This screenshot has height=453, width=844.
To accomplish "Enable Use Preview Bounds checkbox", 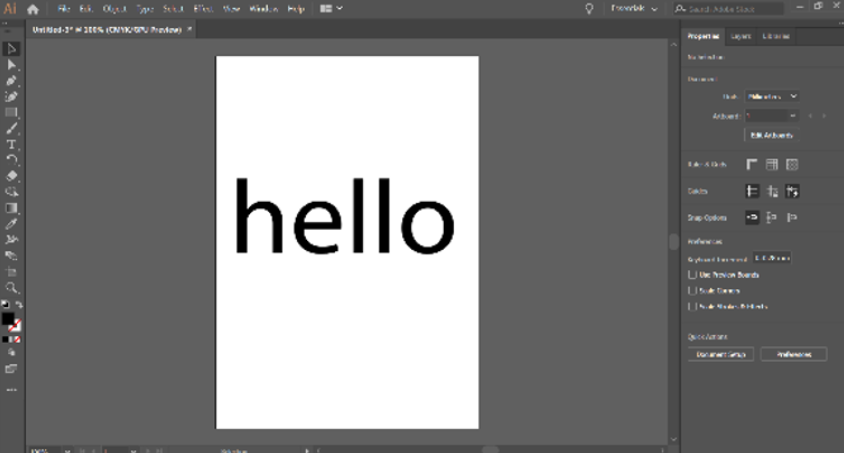I will [693, 275].
